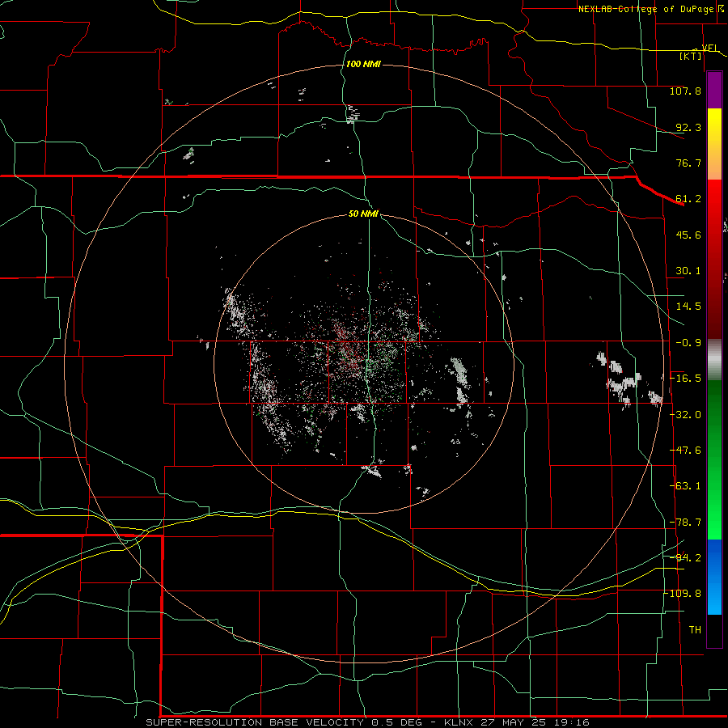The height and width of the screenshot is (728, 728).
Task: Click the 45.6 legend value
Action: (688, 235)
